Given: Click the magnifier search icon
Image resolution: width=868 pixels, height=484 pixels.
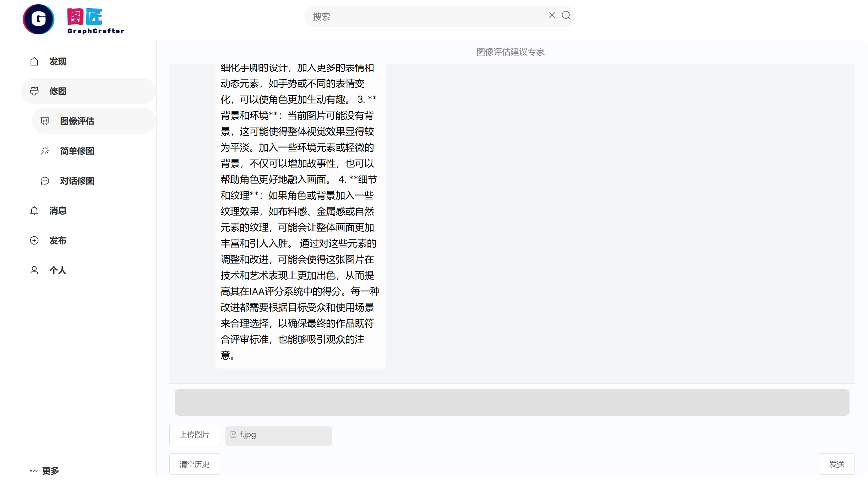Looking at the screenshot, I should pyautogui.click(x=566, y=15).
